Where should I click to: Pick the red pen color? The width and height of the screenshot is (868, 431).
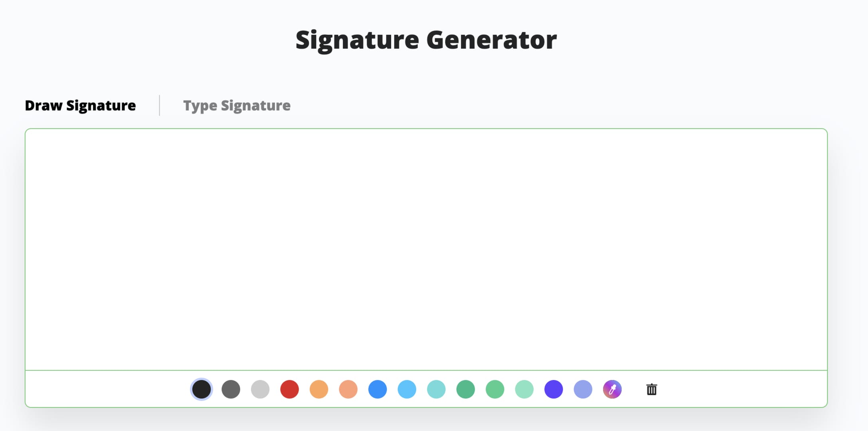[x=289, y=389]
